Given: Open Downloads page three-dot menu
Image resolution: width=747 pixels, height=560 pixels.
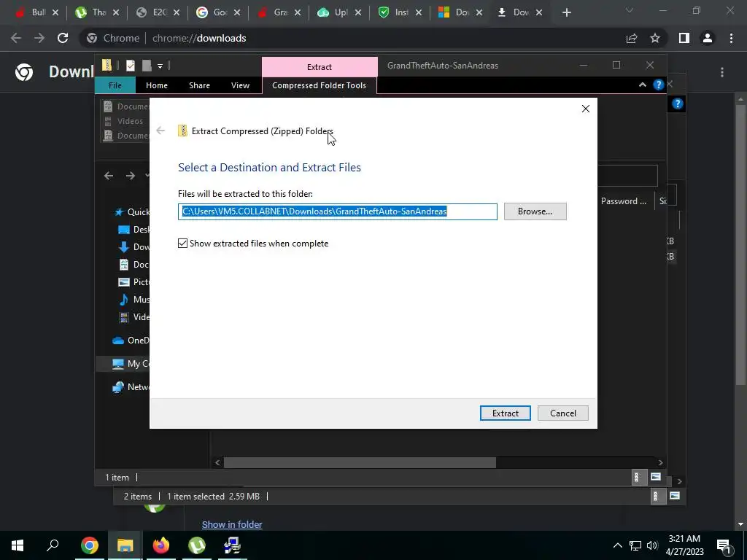Looking at the screenshot, I should [722, 72].
